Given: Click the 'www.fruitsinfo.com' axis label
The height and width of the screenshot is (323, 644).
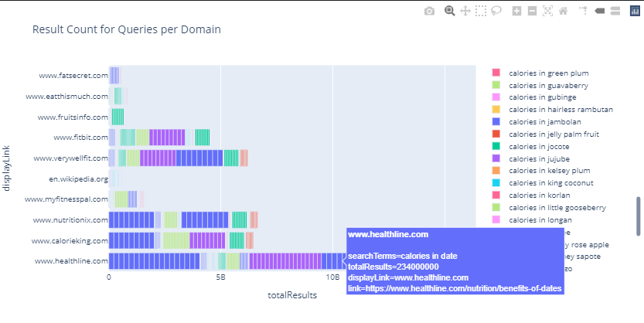Looking at the screenshot, I should 73,117.
